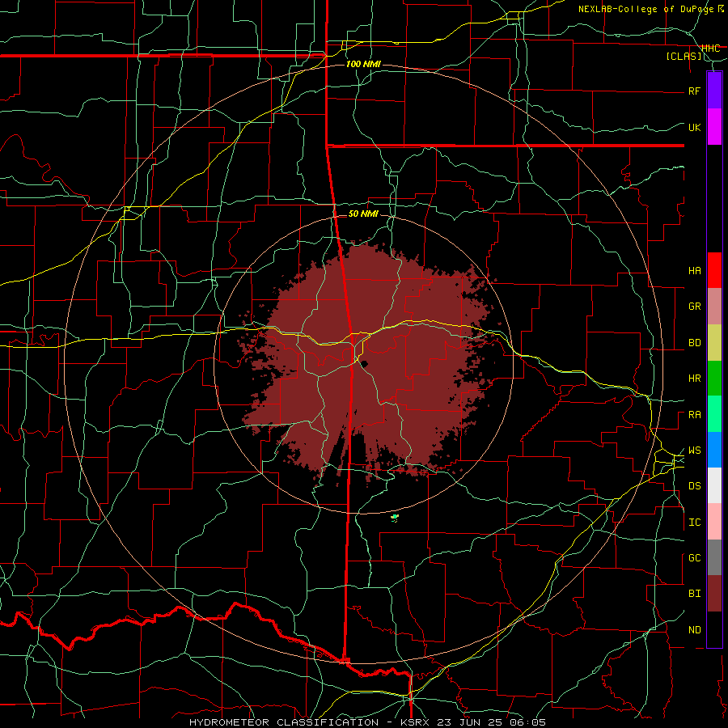
Task: Click the ND black legend swatch
Action: coord(714,629)
